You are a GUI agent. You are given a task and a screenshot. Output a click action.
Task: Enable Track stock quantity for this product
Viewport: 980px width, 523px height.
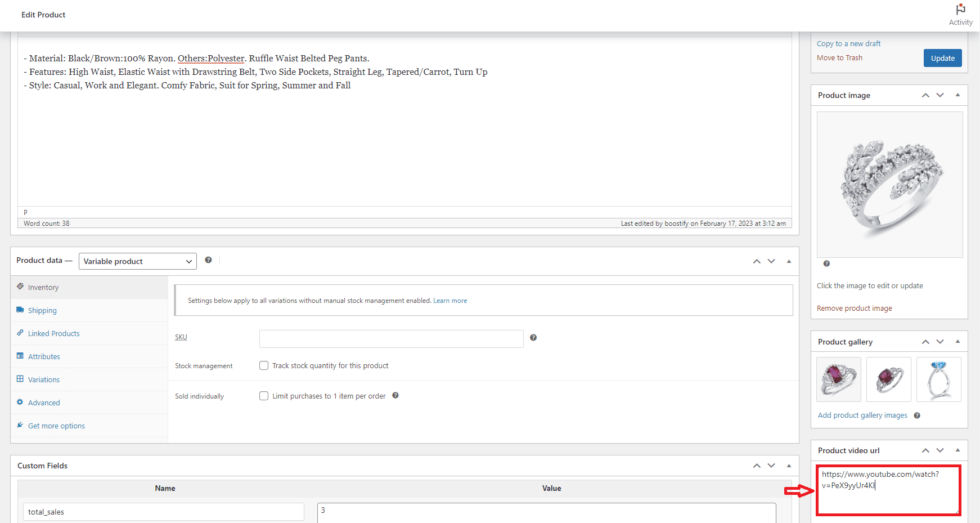(x=264, y=365)
